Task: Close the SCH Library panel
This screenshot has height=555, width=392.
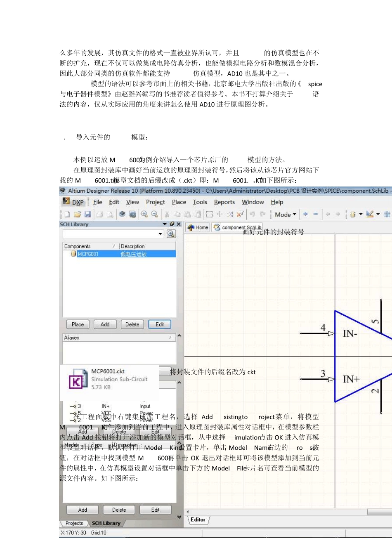Action: [179, 224]
